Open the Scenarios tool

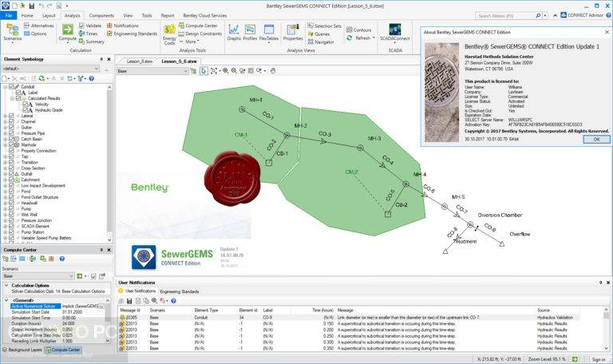click(13, 32)
